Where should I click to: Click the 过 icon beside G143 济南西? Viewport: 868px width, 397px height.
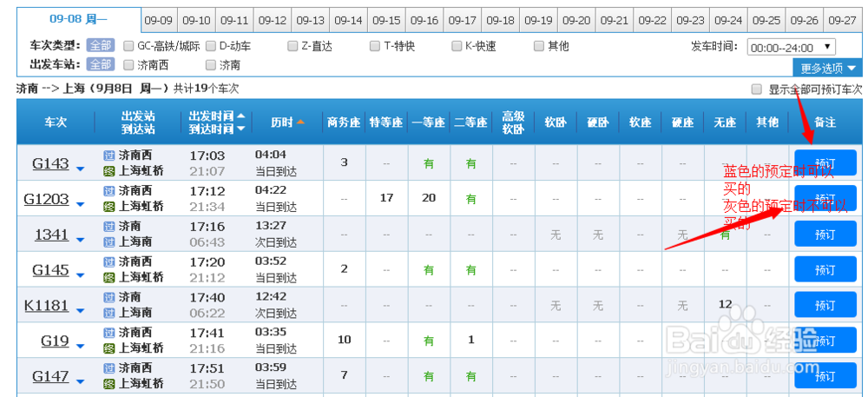pos(109,155)
